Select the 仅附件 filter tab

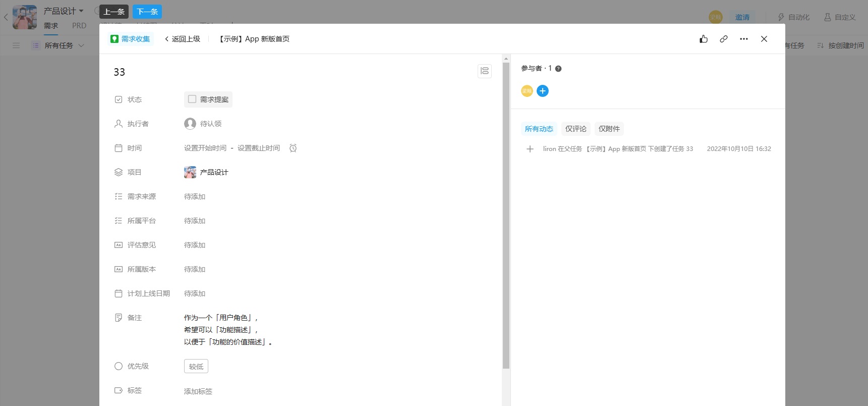coord(609,129)
